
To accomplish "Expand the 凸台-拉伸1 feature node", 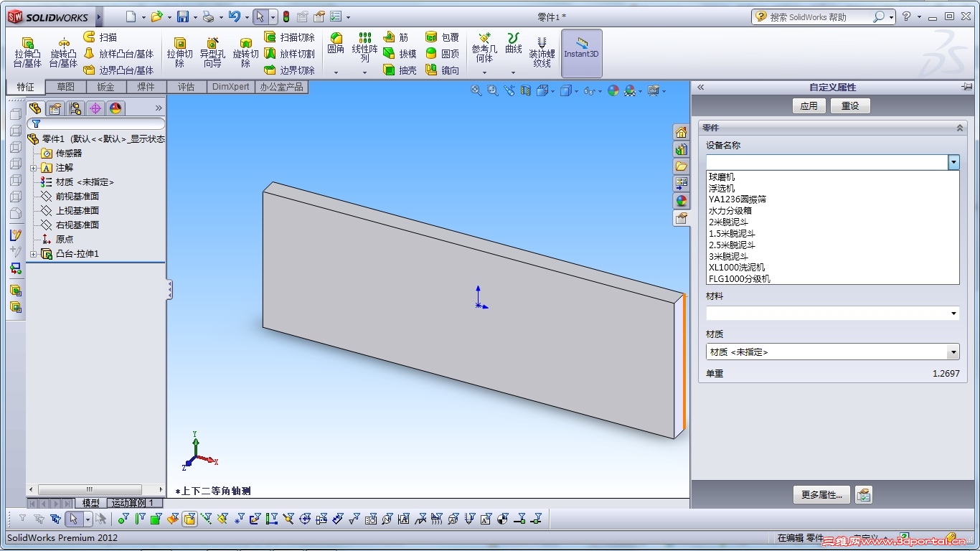I will tap(33, 254).
